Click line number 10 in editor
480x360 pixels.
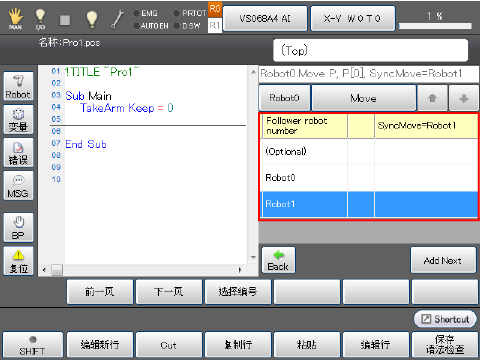[56, 179]
